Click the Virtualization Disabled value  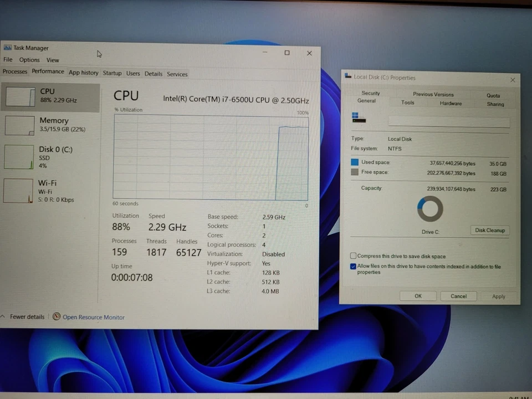[273, 254]
